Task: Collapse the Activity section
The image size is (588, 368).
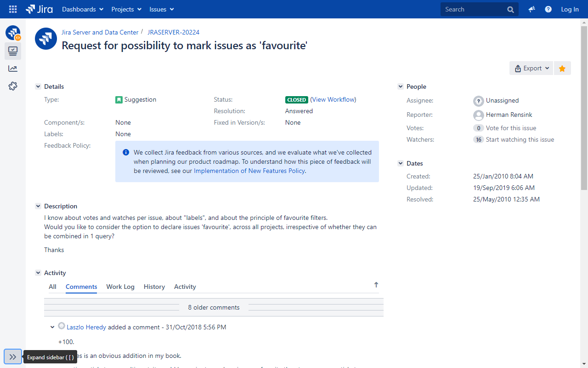Action: coord(38,273)
